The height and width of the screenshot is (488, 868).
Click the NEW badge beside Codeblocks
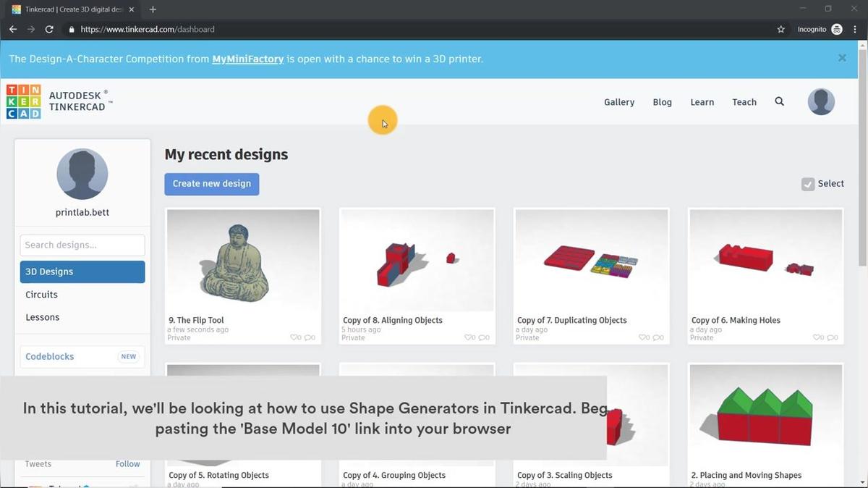(128, 357)
